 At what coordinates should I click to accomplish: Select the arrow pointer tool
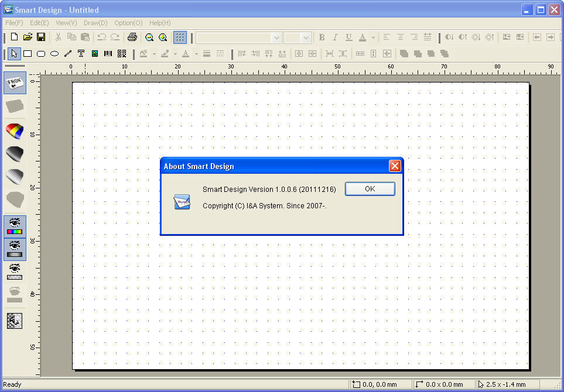point(14,54)
